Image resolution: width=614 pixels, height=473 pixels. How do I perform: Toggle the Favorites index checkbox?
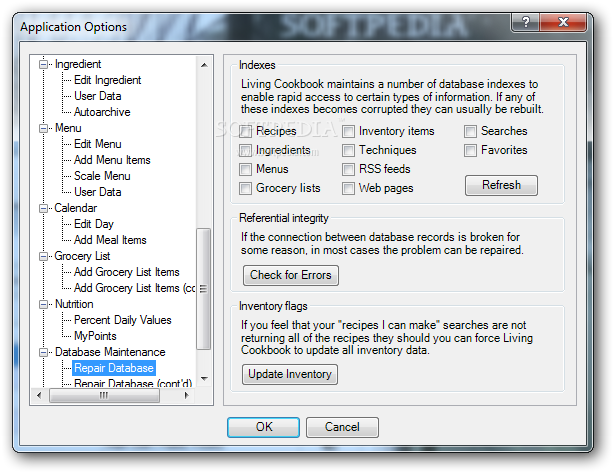(470, 150)
